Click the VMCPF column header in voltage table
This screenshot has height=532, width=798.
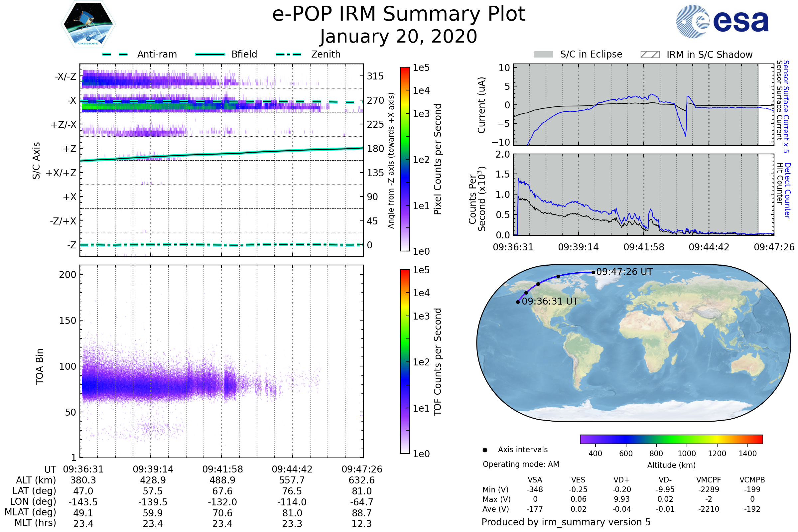pyautogui.click(x=709, y=480)
